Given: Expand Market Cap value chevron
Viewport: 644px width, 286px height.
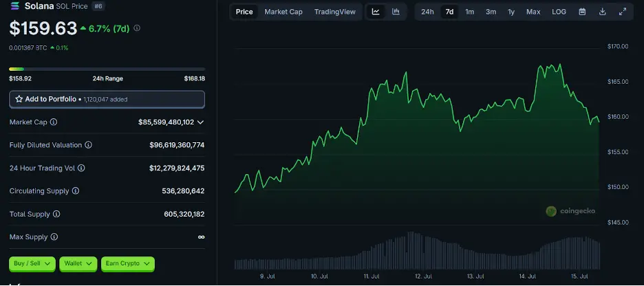Looking at the screenshot, I should click(x=200, y=122).
